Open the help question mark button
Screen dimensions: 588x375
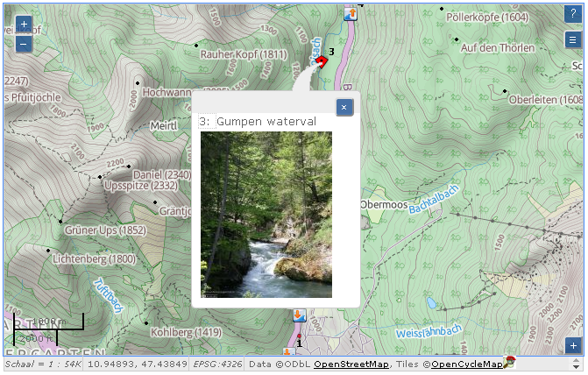point(572,14)
